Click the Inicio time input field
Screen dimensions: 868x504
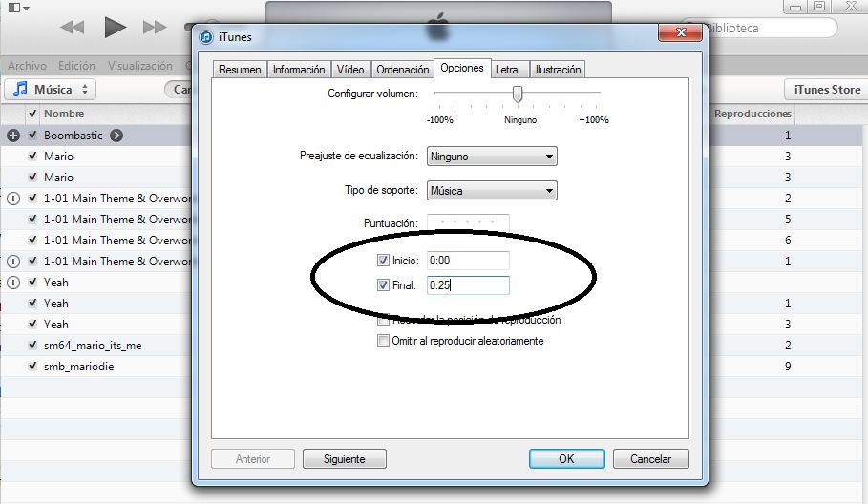(468, 260)
